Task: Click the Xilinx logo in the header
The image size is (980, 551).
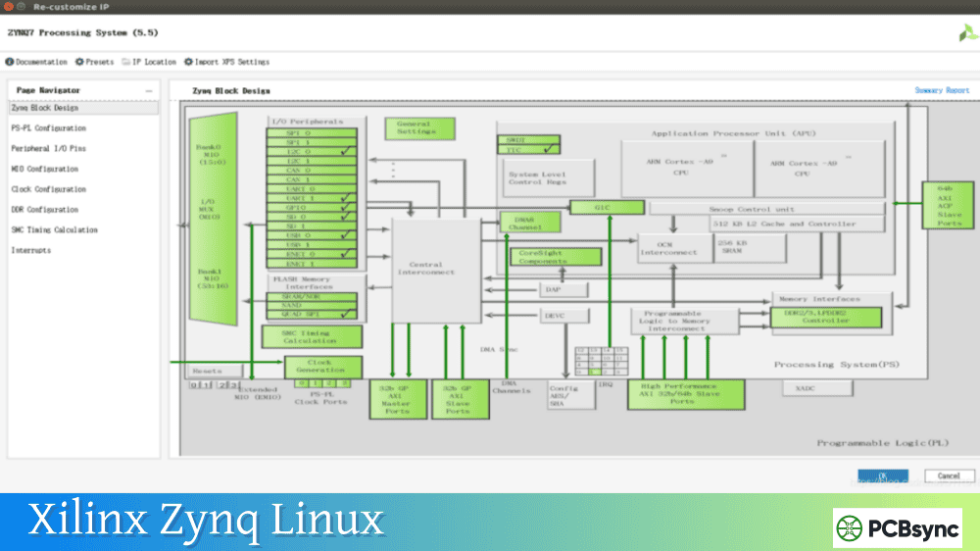Action: (968, 32)
